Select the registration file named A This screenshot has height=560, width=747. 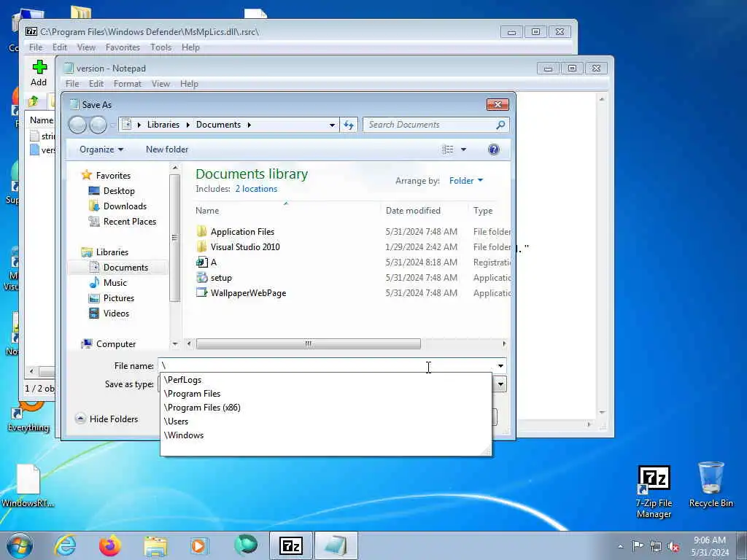[x=213, y=262]
